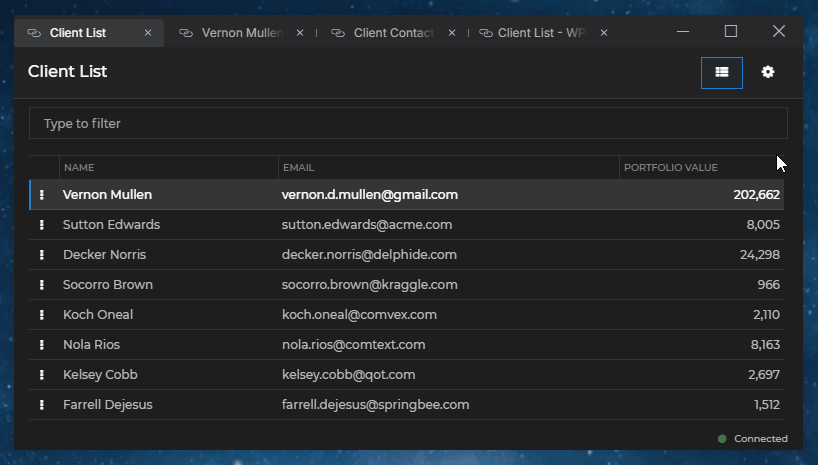This screenshot has width=818, height=465.
Task: Switch to the Client List - WP tab
Action: (x=542, y=33)
